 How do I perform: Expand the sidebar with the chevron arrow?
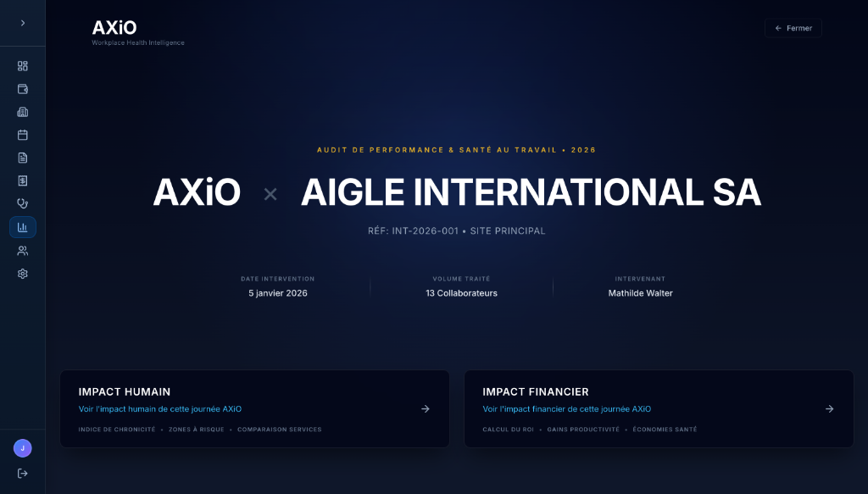pyautogui.click(x=23, y=23)
